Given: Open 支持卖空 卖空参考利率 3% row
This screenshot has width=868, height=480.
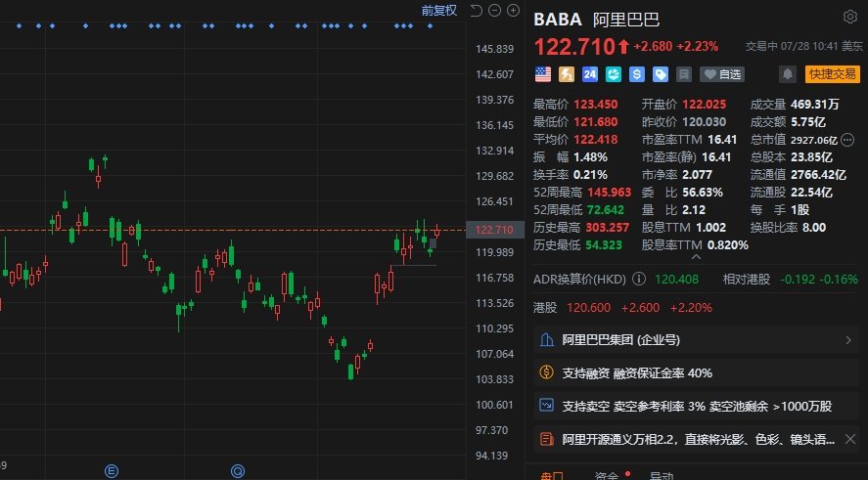Looking at the screenshot, I should [x=697, y=407].
